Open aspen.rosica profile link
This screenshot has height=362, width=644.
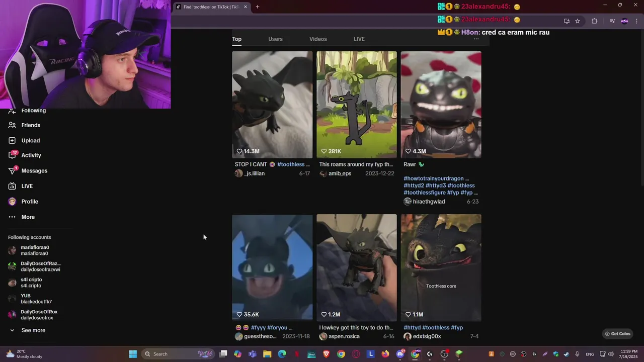point(344,336)
